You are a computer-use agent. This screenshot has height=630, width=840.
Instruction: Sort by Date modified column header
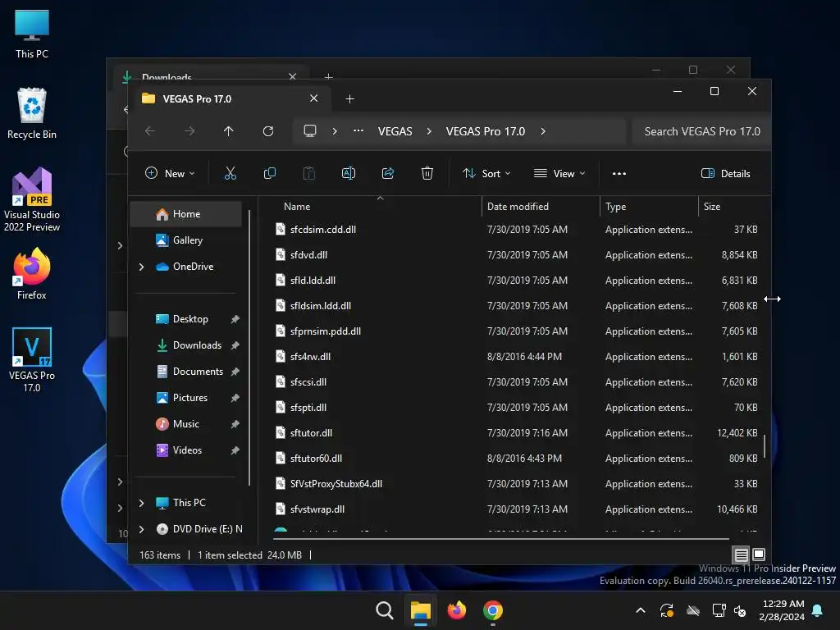pyautogui.click(x=541, y=207)
